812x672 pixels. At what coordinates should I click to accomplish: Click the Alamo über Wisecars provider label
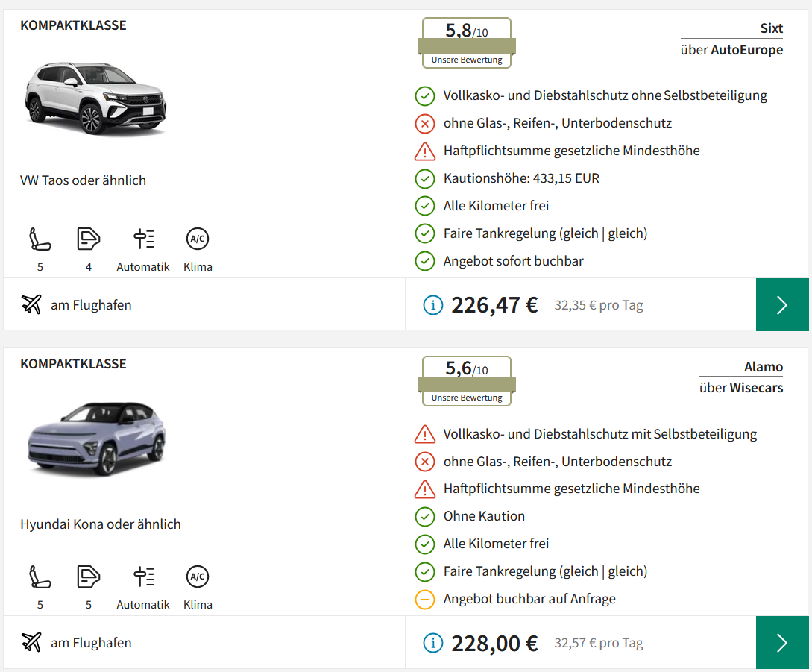click(742, 377)
